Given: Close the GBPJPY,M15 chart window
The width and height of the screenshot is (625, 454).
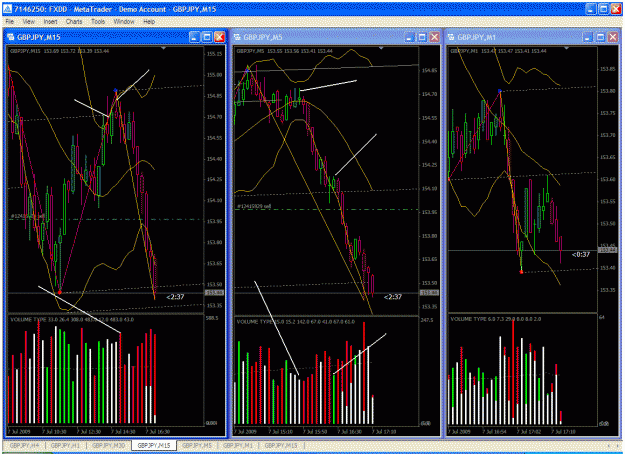Looking at the screenshot, I should pos(220,37).
